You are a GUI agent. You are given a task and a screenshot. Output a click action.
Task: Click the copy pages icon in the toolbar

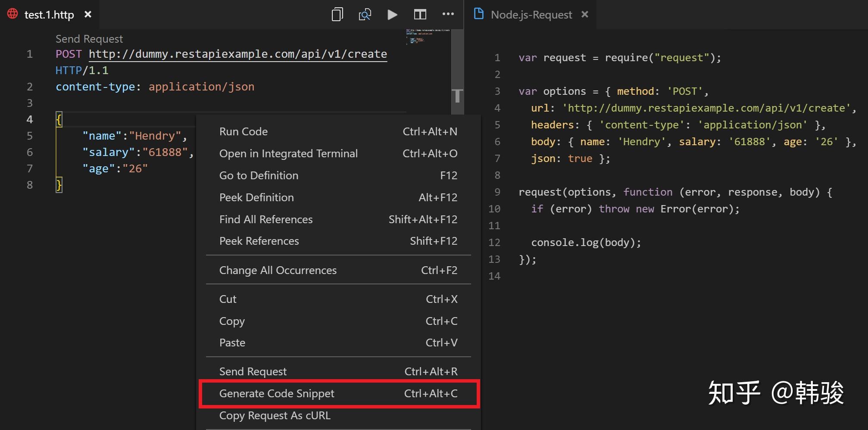tap(337, 14)
